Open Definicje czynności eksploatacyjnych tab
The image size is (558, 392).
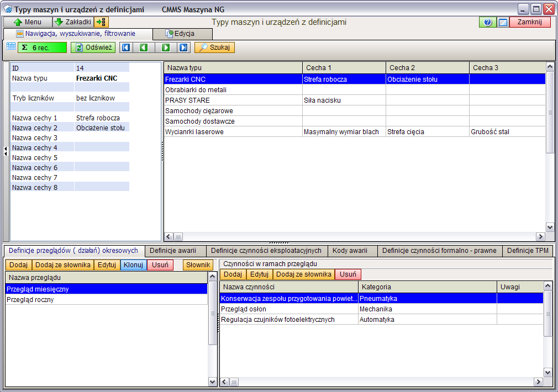[x=266, y=251]
